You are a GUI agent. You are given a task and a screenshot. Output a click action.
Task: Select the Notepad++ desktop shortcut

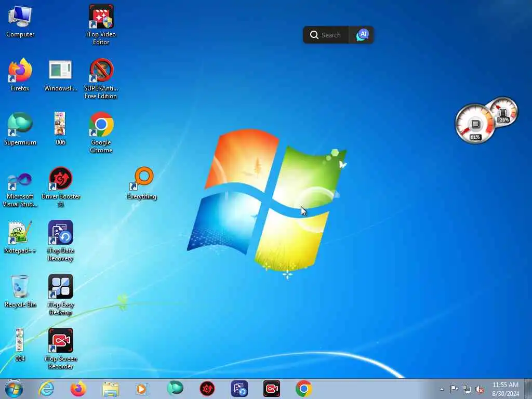pos(20,237)
